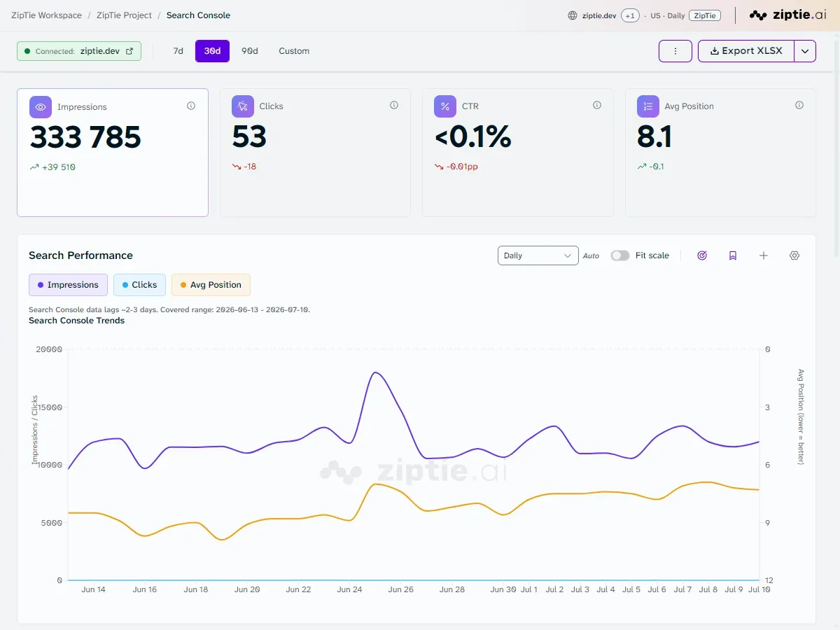Click the Search Console breadcrumb
This screenshot has width=840, height=630.
[x=198, y=15]
